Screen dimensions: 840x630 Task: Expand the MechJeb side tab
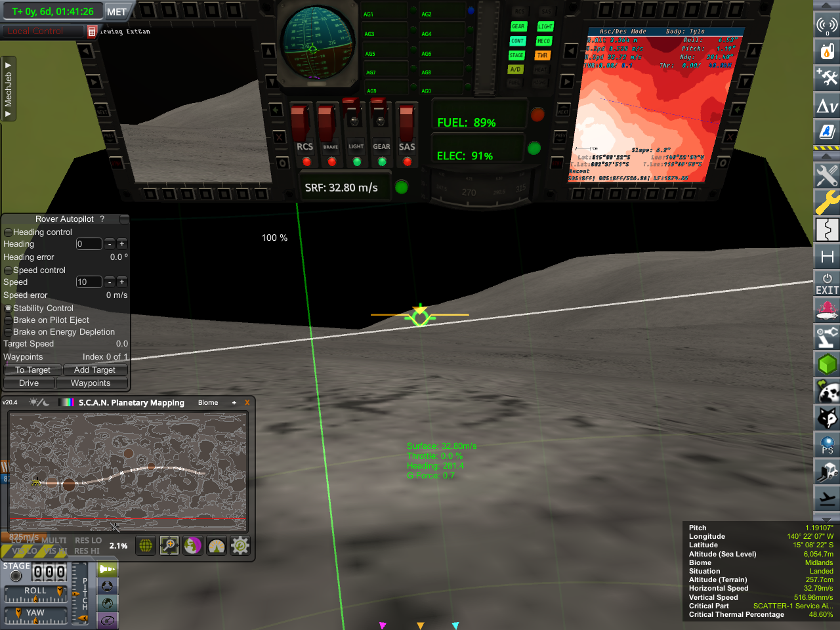(8, 89)
